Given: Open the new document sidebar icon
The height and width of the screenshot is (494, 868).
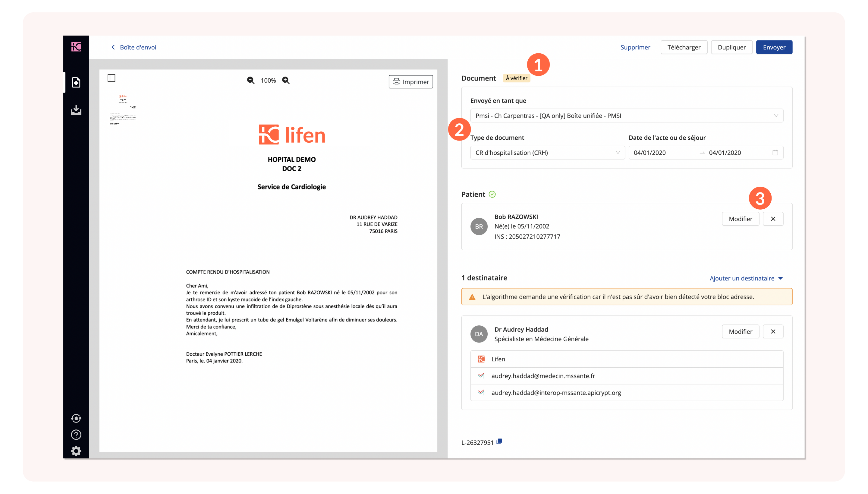Looking at the screenshot, I should click(x=76, y=82).
